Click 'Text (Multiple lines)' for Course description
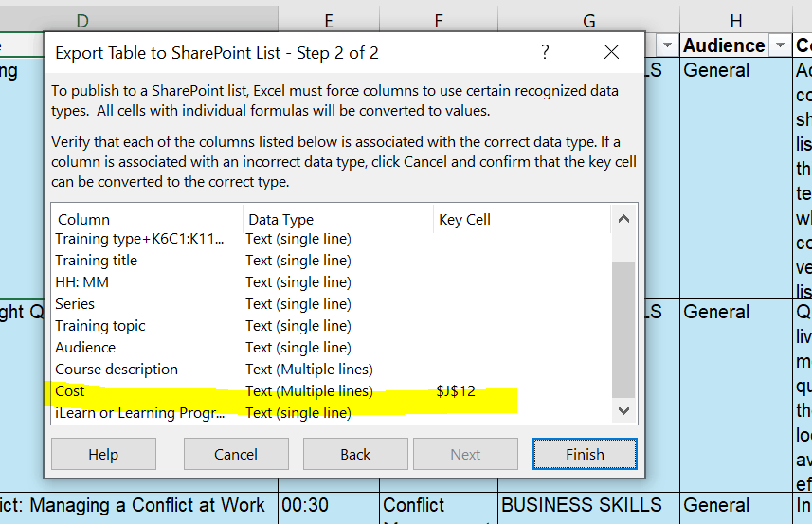812x524 pixels. (x=309, y=370)
